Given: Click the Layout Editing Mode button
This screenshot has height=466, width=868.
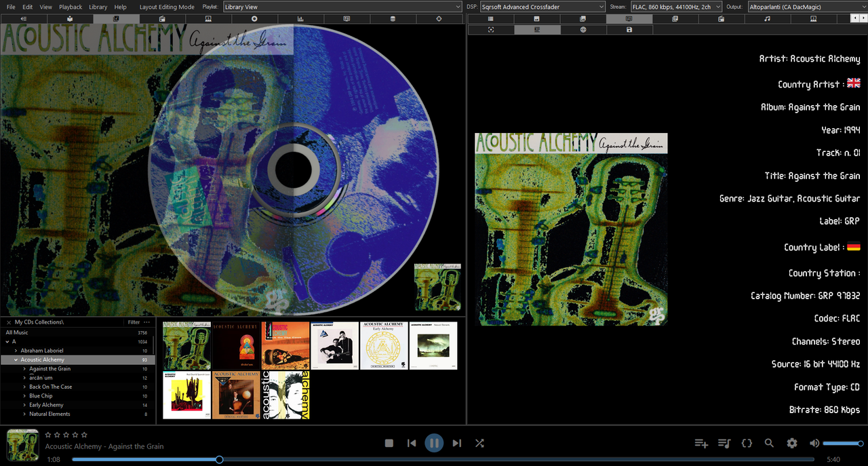Looking at the screenshot, I should click(167, 7).
